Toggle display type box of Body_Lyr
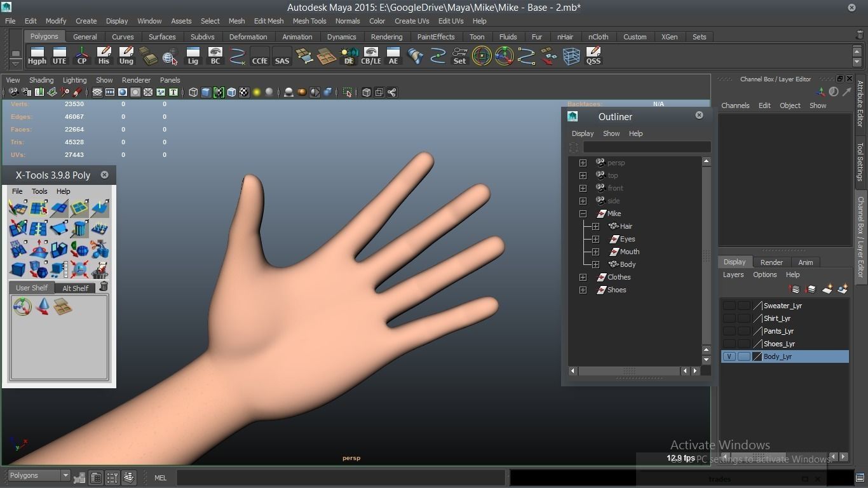Image resolution: width=868 pixels, height=488 pixels. (x=743, y=356)
